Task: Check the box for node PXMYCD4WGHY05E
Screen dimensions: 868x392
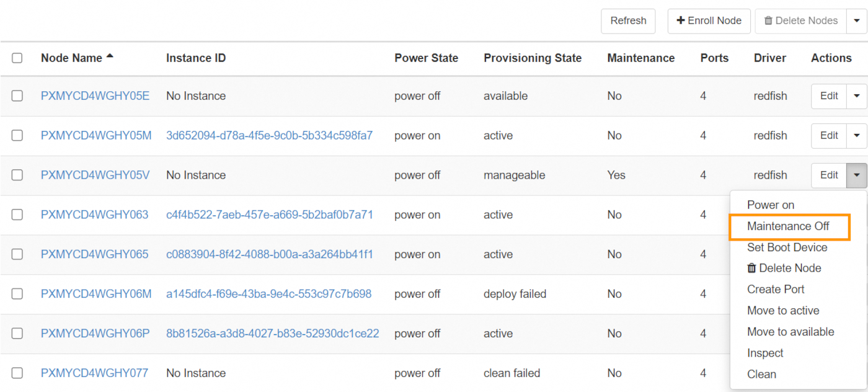Action: (x=17, y=96)
